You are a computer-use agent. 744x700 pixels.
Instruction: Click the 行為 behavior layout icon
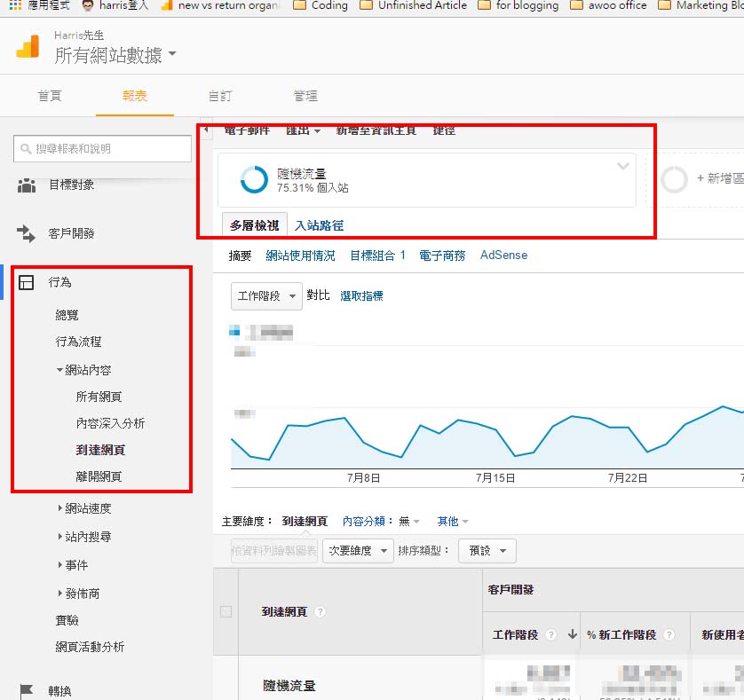tap(26, 283)
